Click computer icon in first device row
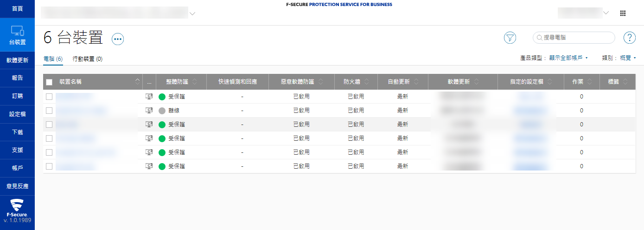The height and width of the screenshot is (230, 644). (149, 97)
